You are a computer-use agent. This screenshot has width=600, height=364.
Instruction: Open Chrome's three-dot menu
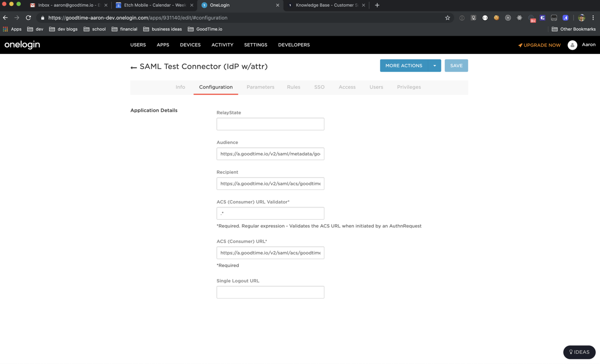click(x=593, y=18)
